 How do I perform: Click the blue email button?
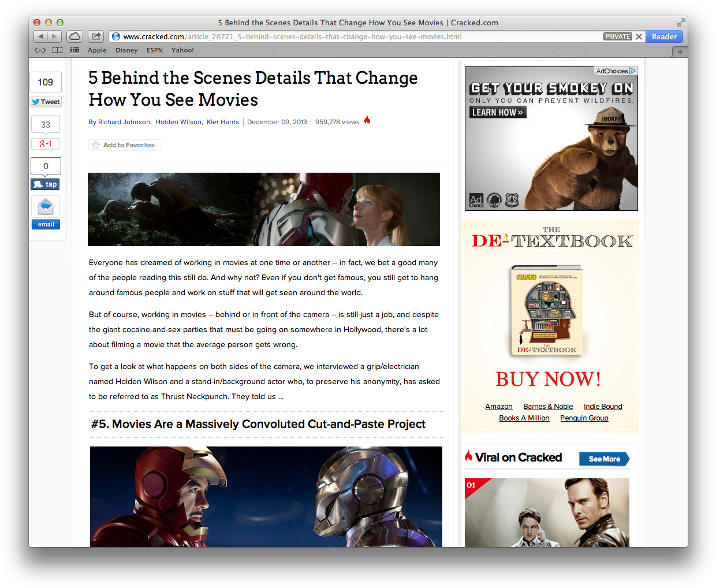click(46, 224)
